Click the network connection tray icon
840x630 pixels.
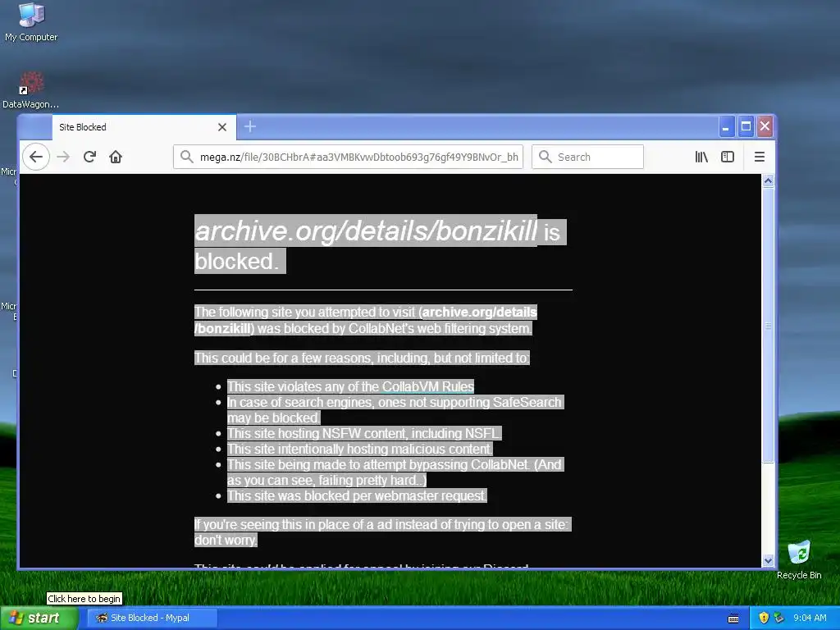tap(778, 618)
